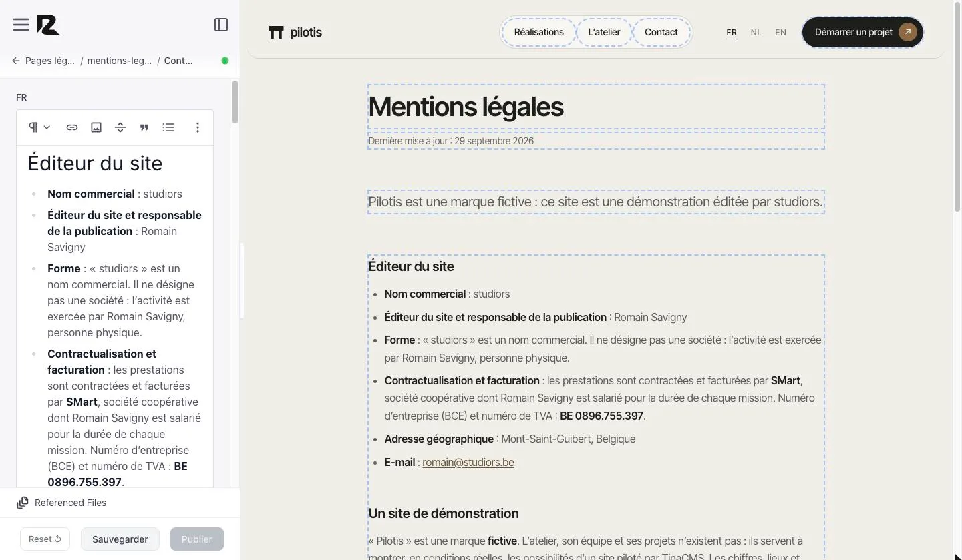The image size is (962, 560).
Task: Click the preview page scrollbar
Action: (x=957, y=107)
